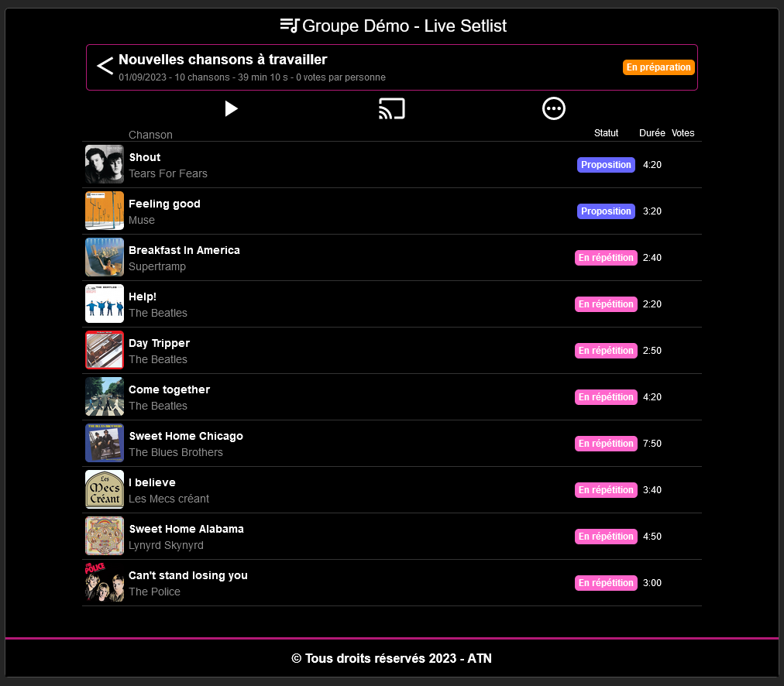Click the Sweet Home Alabama song row
The image size is (784, 686).
tap(392, 537)
